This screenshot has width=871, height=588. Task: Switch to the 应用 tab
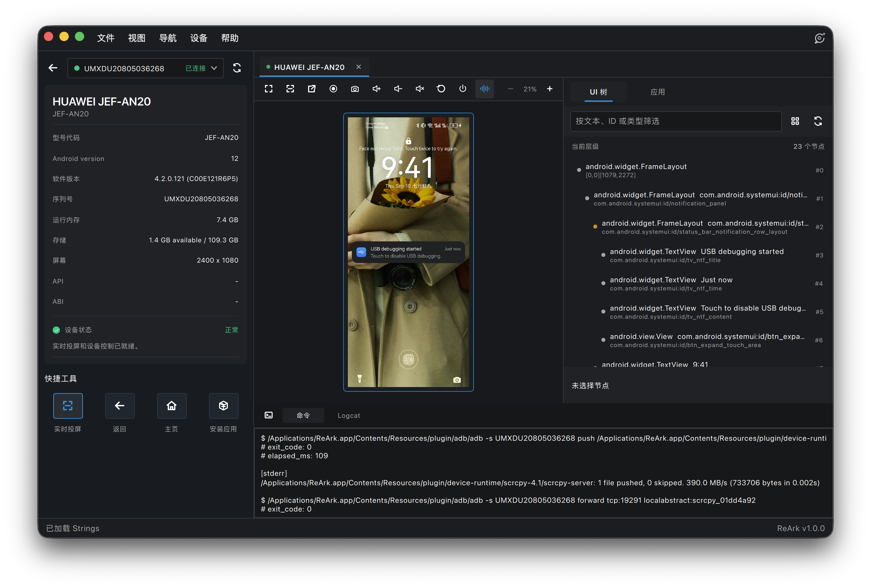pyautogui.click(x=657, y=92)
